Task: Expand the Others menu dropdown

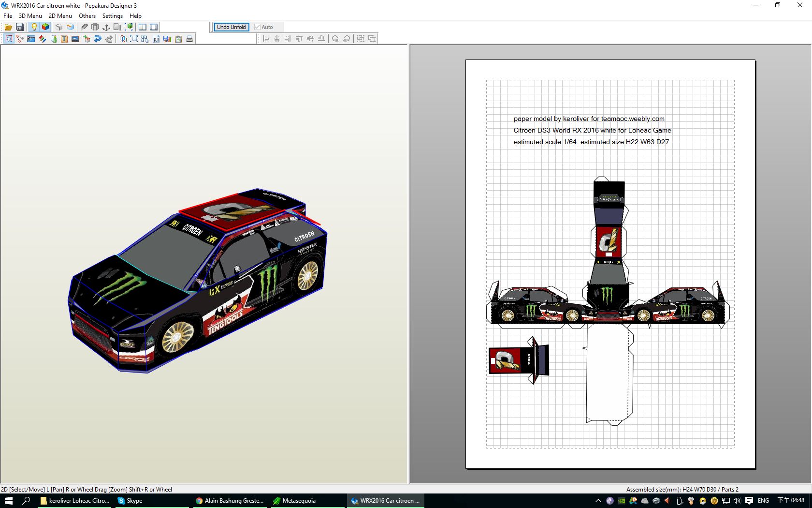Action: click(87, 16)
